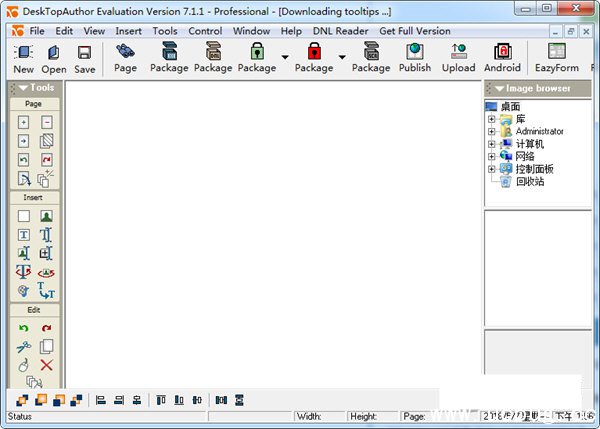Expand the Administrator folder node

[491, 131]
